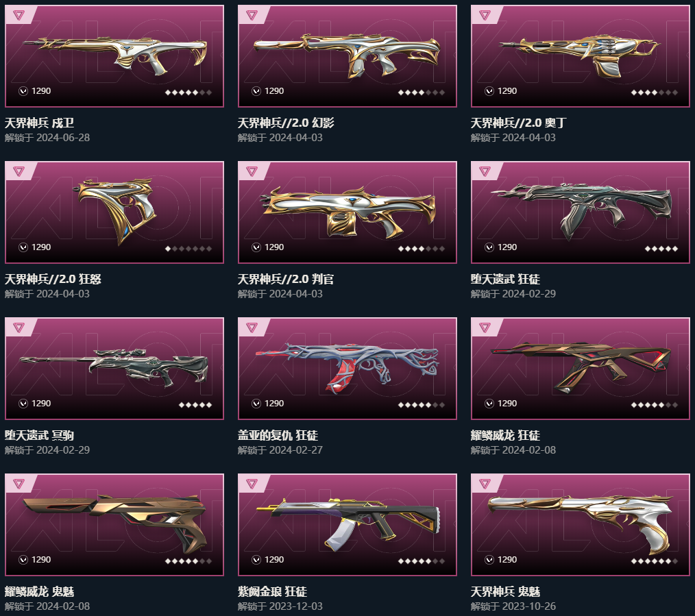Select the 天界神兵//2.0 判官 shotgun skin image
Image resolution: width=695 pixels, height=616 pixels.
tap(347, 212)
